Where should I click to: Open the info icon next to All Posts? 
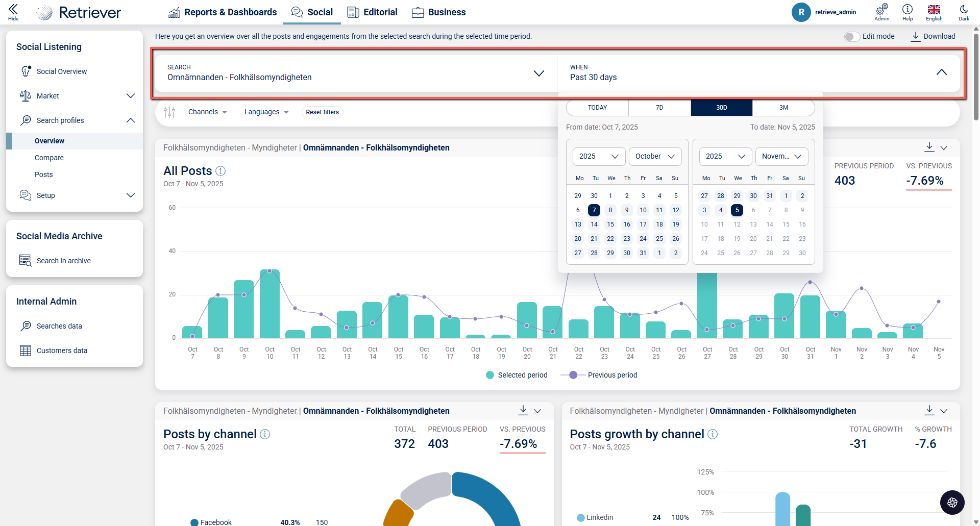click(220, 171)
